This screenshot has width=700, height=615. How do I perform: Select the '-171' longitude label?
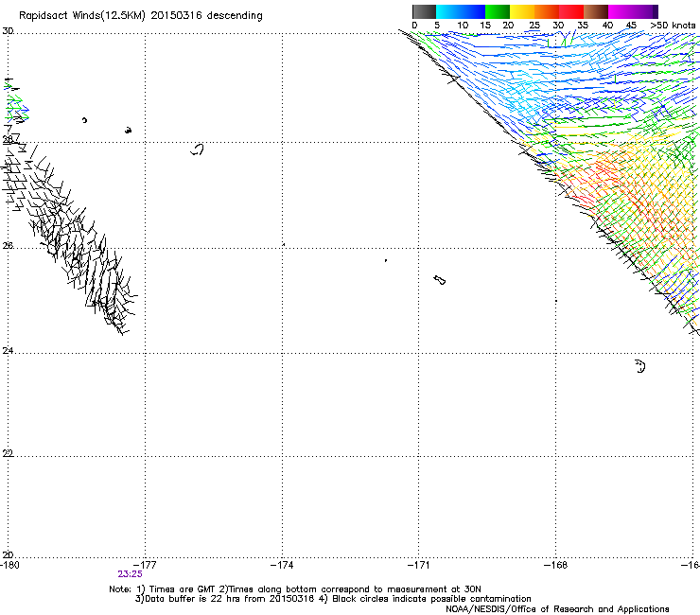(419, 565)
